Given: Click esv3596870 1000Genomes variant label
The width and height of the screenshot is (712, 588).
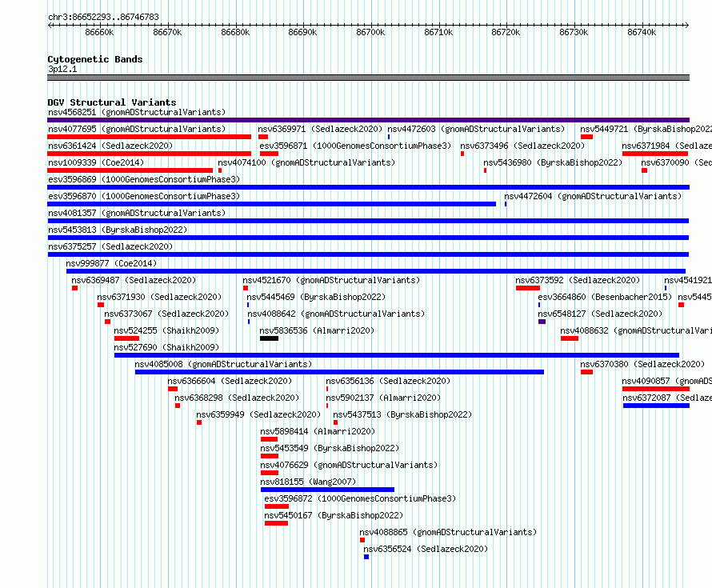Looking at the screenshot, I should click(144, 196).
